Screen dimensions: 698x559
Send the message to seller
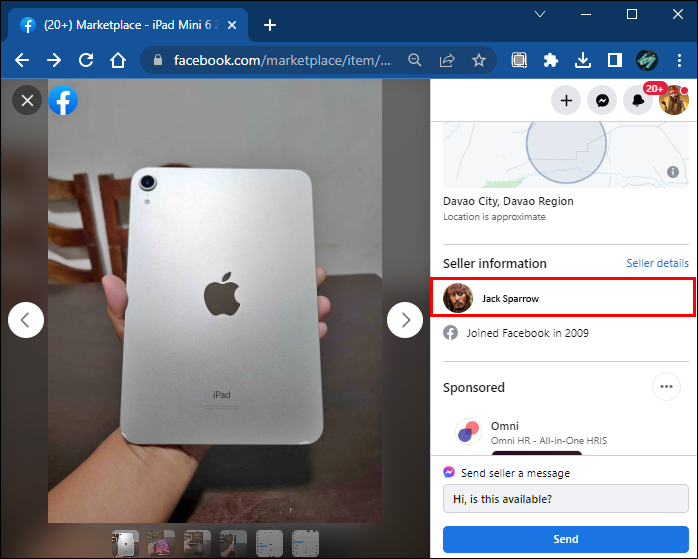point(566,539)
